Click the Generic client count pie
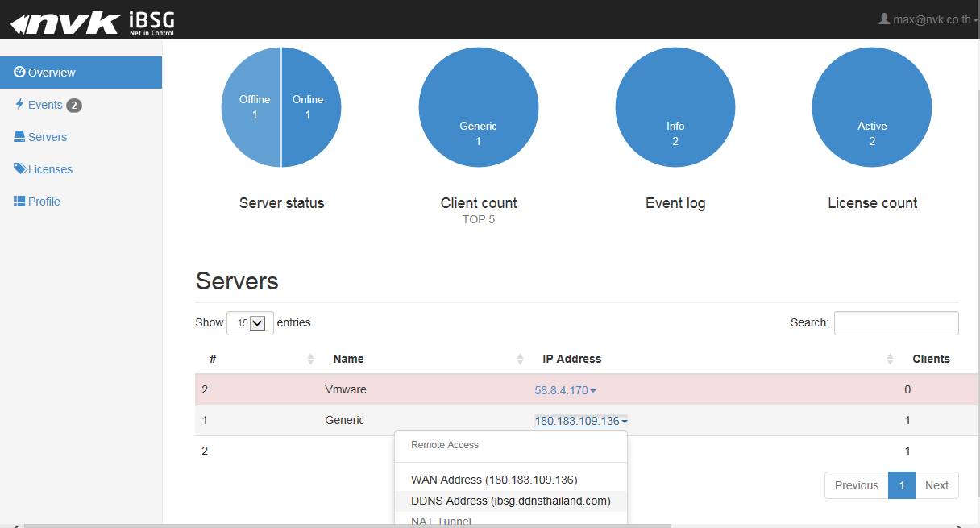980x528 pixels. pos(479,108)
